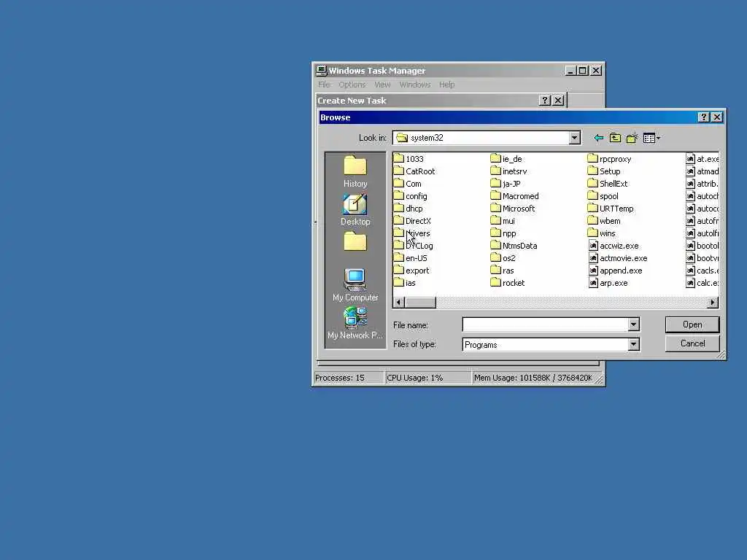Image resolution: width=747 pixels, height=560 pixels.
Task: Select accwiz.exe file
Action: point(614,246)
